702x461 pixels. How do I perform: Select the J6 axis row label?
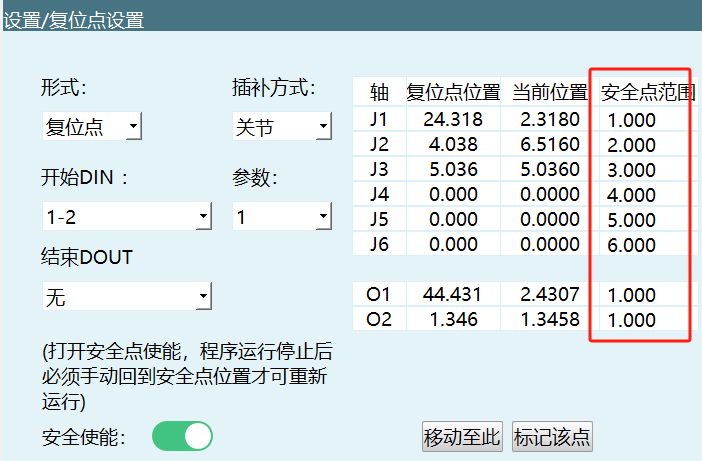point(379,244)
